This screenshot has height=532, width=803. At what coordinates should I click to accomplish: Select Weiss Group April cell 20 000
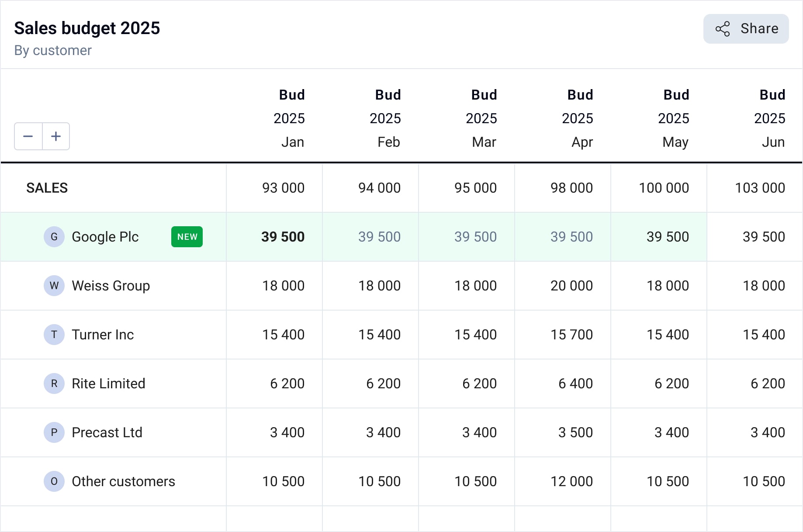tap(571, 286)
